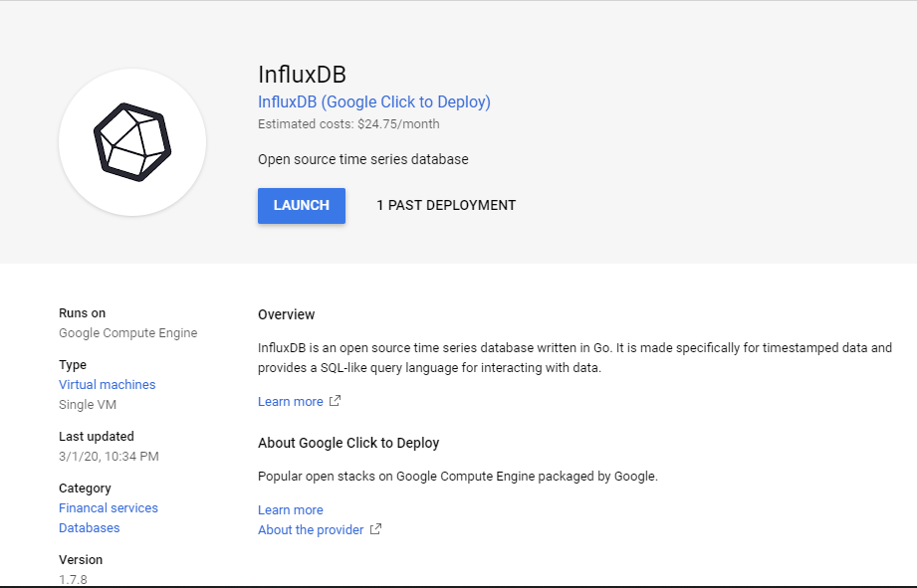Select Open source time series database tagline

pyautogui.click(x=363, y=159)
